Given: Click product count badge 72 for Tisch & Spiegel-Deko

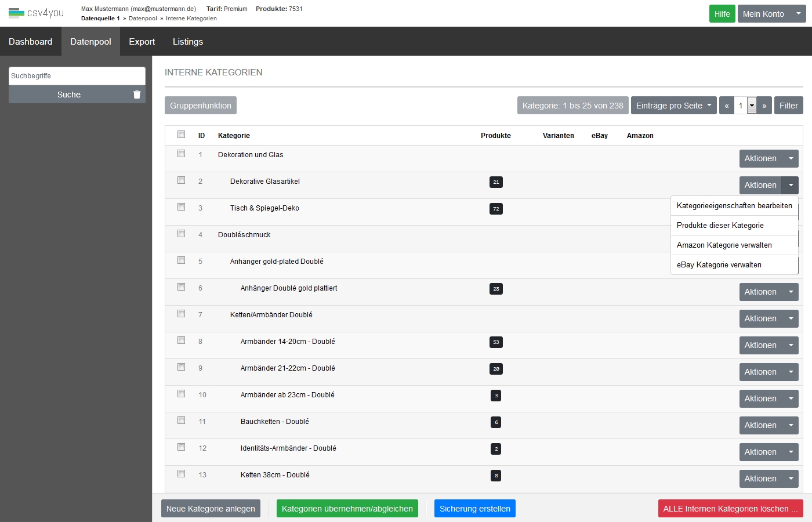Looking at the screenshot, I should (x=496, y=209).
